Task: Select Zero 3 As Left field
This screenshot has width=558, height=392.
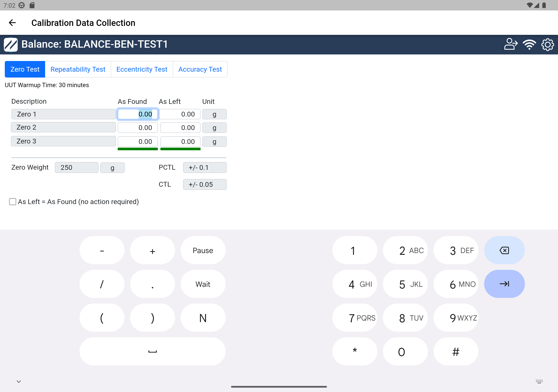Action: [180, 142]
